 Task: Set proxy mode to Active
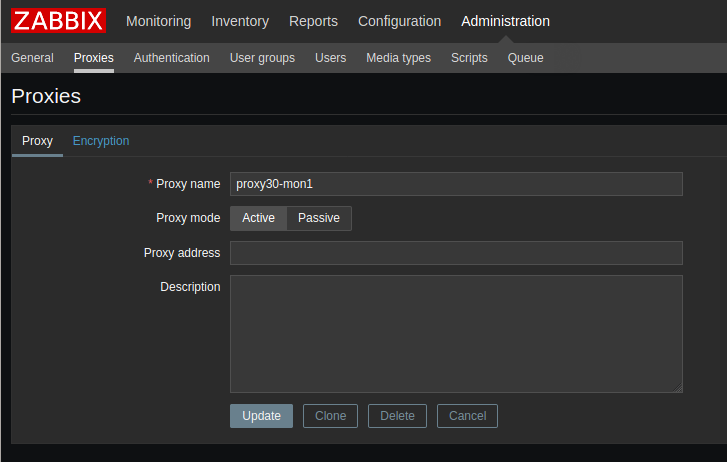click(258, 218)
